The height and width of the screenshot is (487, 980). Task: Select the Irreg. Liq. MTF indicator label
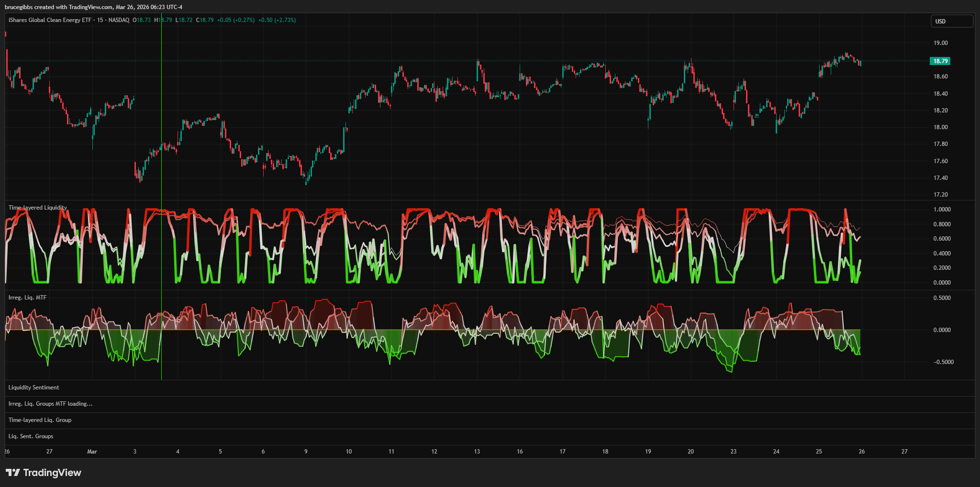point(28,298)
